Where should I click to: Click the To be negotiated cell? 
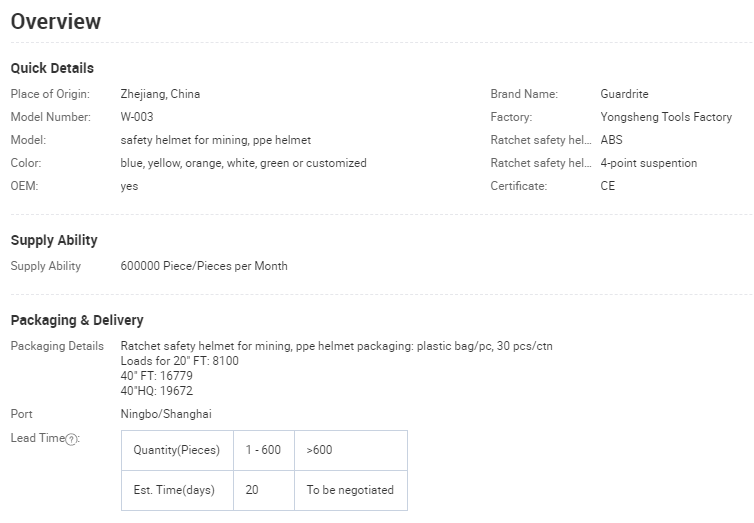coord(350,490)
